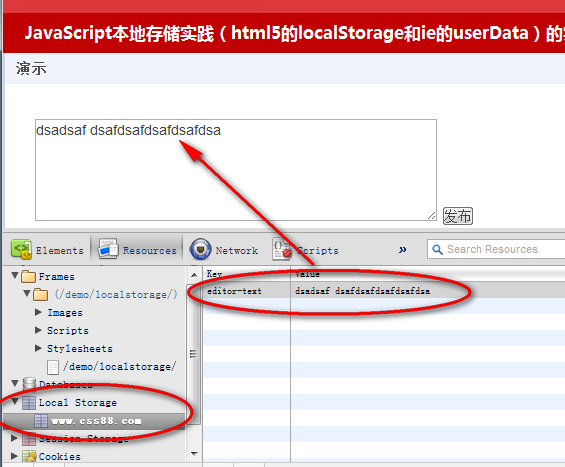Click the Frames folder icon
This screenshot has width=565, height=467.
[28, 277]
